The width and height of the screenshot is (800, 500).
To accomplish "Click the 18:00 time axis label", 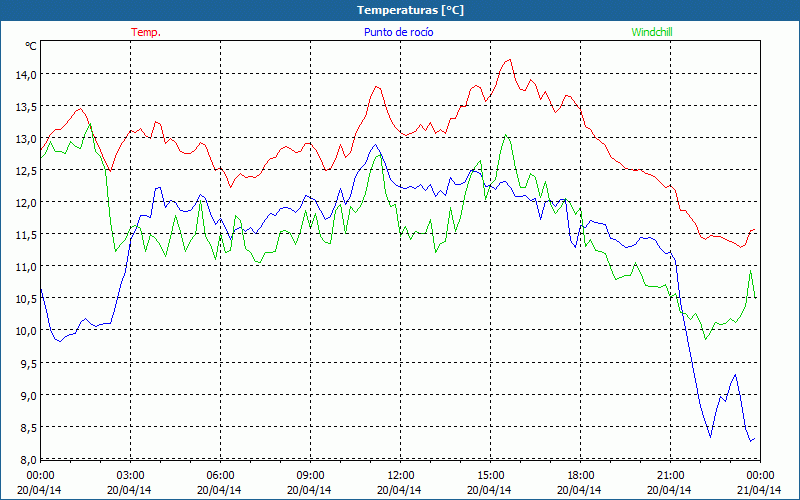I will click(581, 476).
